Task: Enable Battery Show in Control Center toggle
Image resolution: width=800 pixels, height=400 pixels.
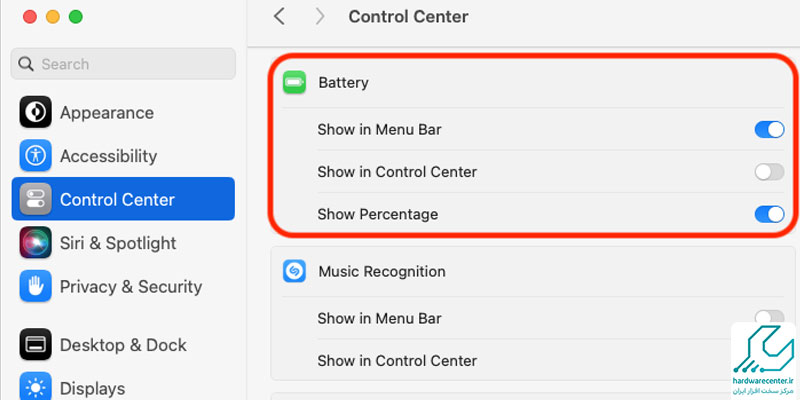Action: (x=769, y=172)
